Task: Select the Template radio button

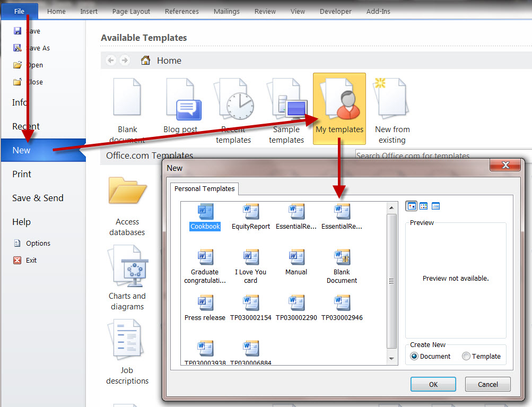Action: pos(466,357)
